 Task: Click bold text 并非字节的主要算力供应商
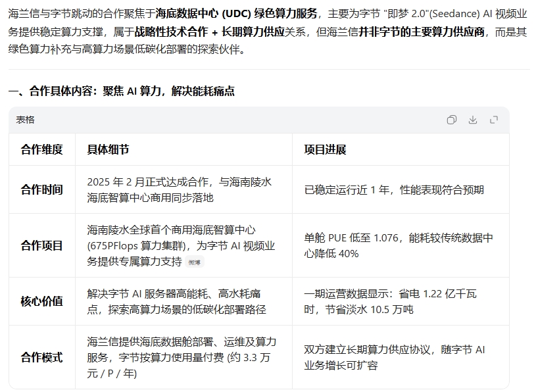(422, 32)
